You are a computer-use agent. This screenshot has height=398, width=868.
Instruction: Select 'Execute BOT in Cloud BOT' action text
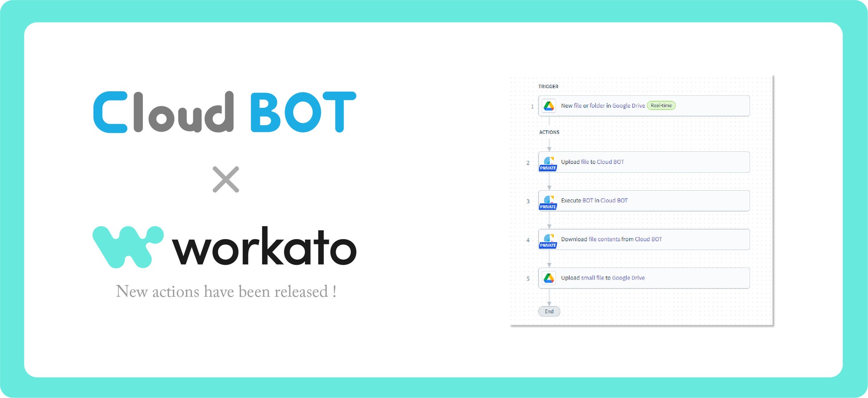tap(594, 201)
